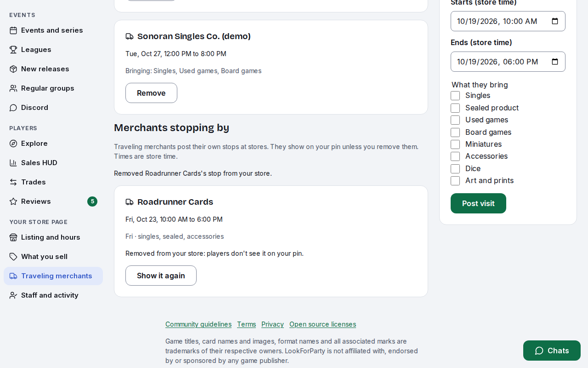Tick the Art and prints checkbox

[455, 181]
